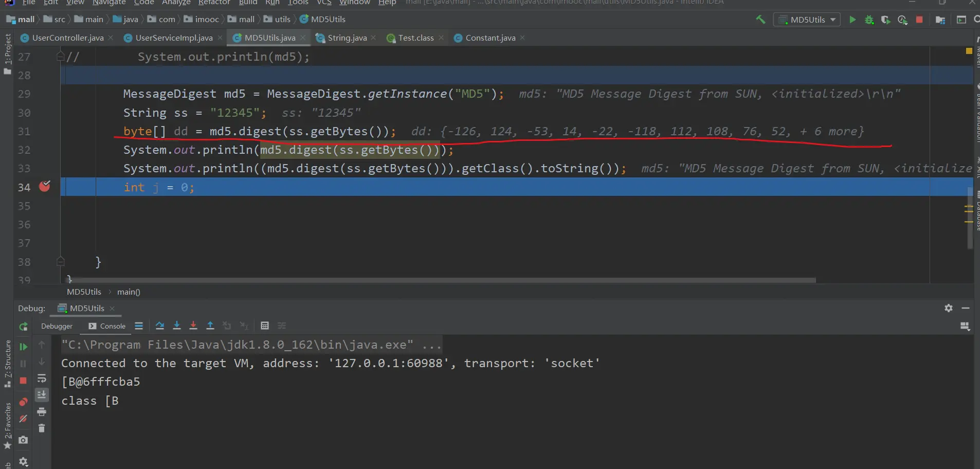Click the Step Into debugger icon

[177, 326]
